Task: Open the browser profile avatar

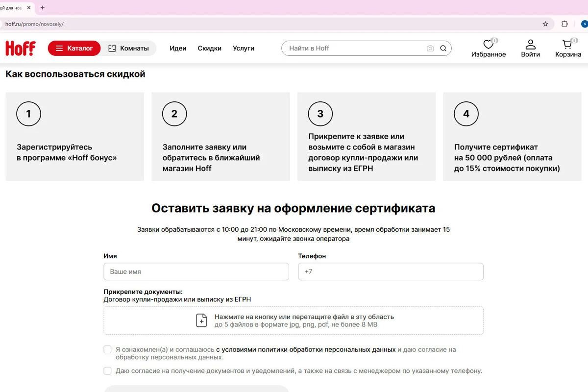Action: (584, 24)
